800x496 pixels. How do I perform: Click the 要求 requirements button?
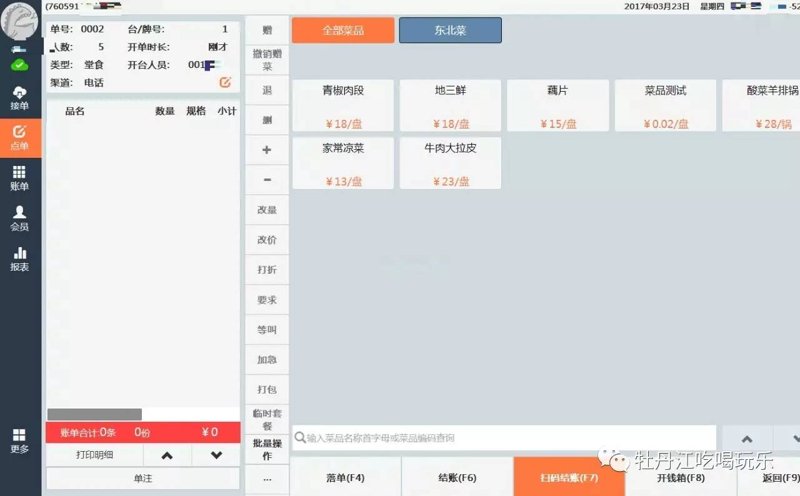point(267,300)
